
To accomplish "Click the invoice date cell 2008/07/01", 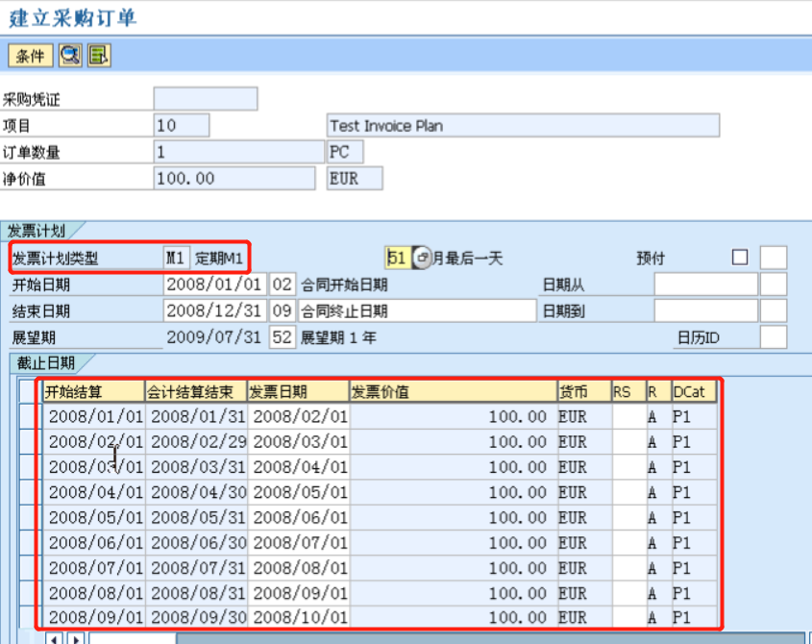I will click(299, 542).
